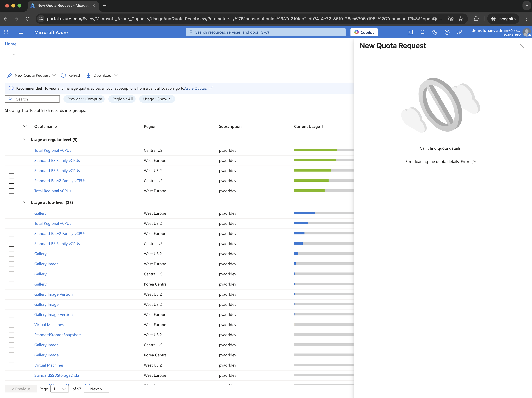Screen dimensions: 532x398
Task: Click the breadcrumb ellipsis menu
Action: (15, 54)
